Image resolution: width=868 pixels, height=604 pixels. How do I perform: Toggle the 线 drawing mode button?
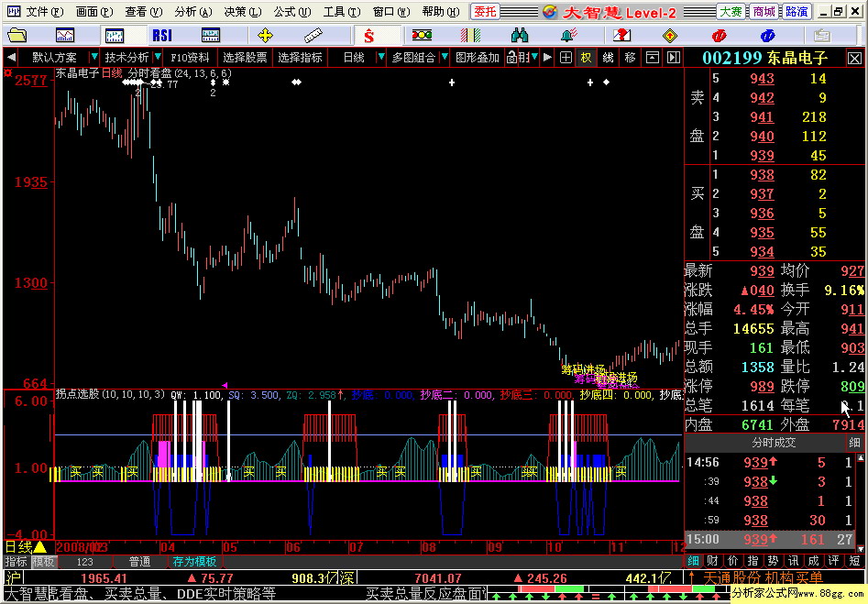tap(608, 57)
